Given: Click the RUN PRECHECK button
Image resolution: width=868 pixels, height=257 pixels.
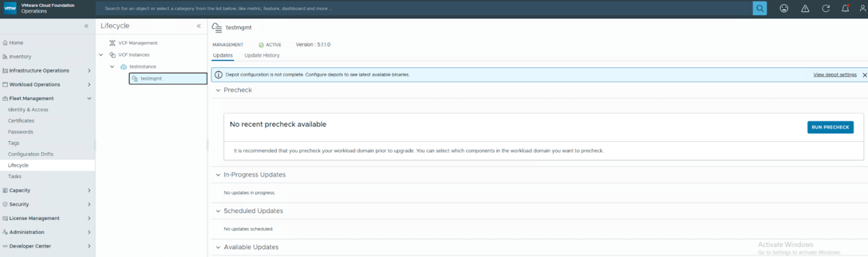Looking at the screenshot, I should [x=830, y=127].
